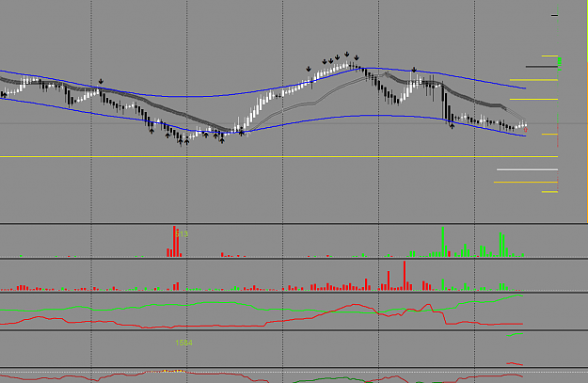Screen dimensions: 588x383
Task: Click the tallest red bar in second histogram
Action: click(405, 276)
